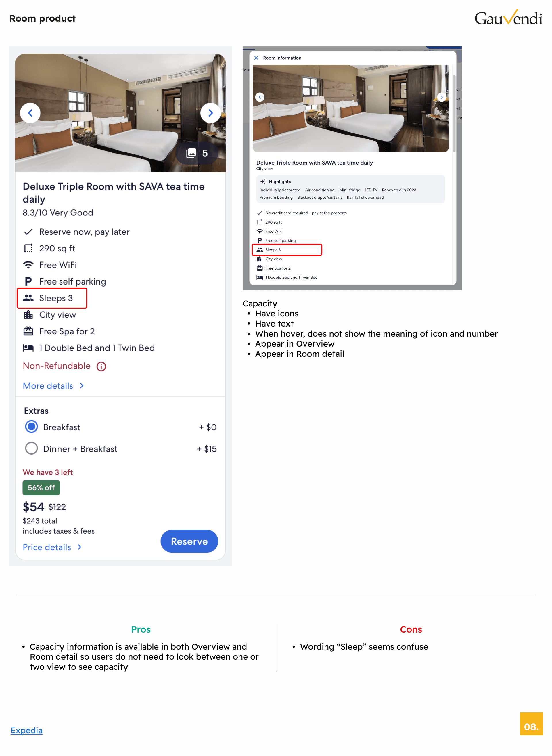
Task: Go to next image in Room information dialog
Action: (x=441, y=97)
